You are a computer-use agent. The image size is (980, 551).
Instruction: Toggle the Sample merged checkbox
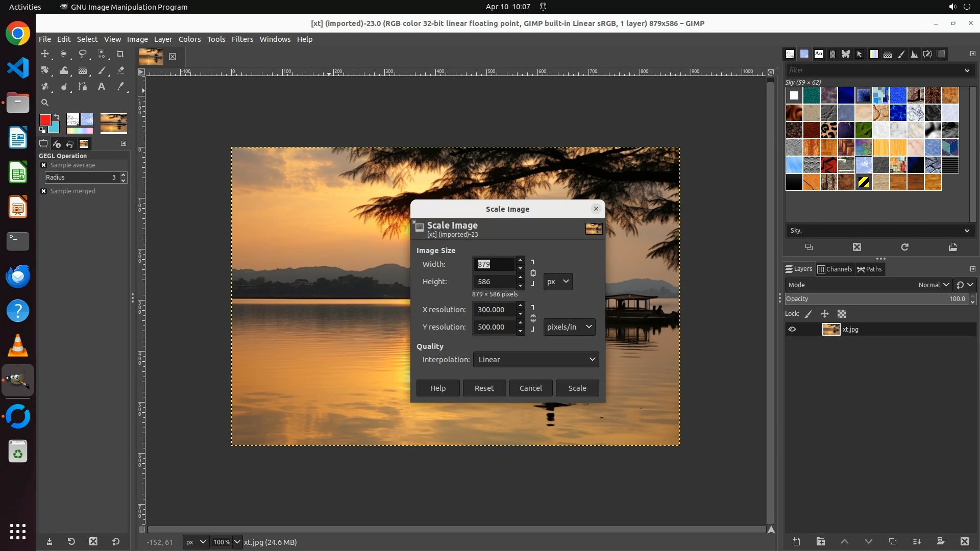coord(44,191)
